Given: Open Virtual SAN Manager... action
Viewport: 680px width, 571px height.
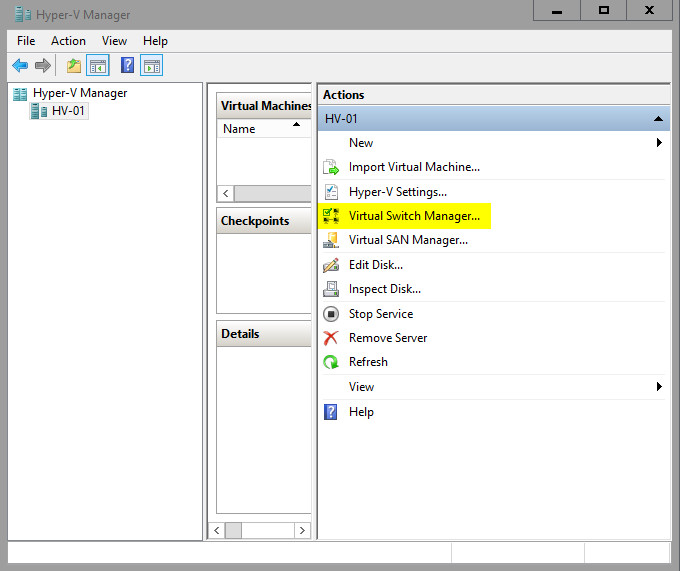Looking at the screenshot, I should coord(408,240).
